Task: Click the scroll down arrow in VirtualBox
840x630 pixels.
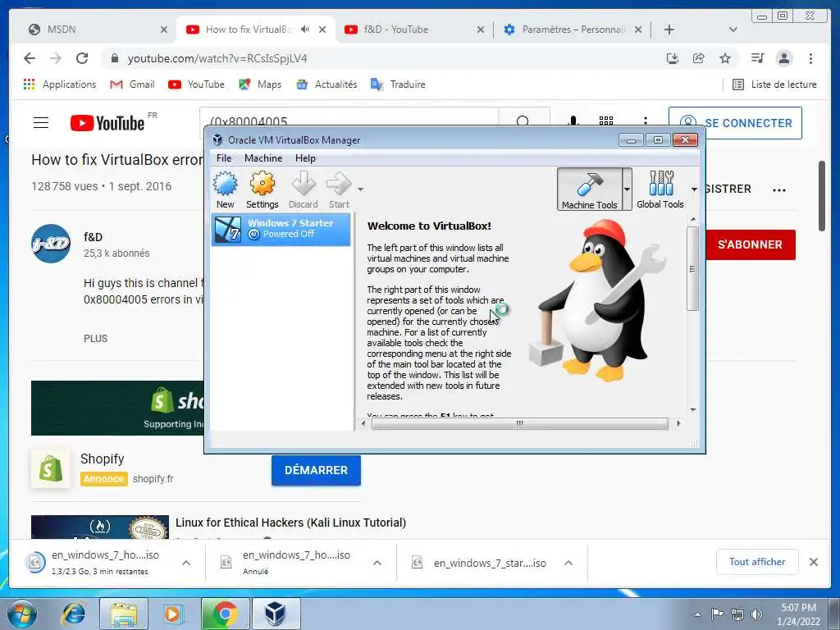Action: point(692,410)
